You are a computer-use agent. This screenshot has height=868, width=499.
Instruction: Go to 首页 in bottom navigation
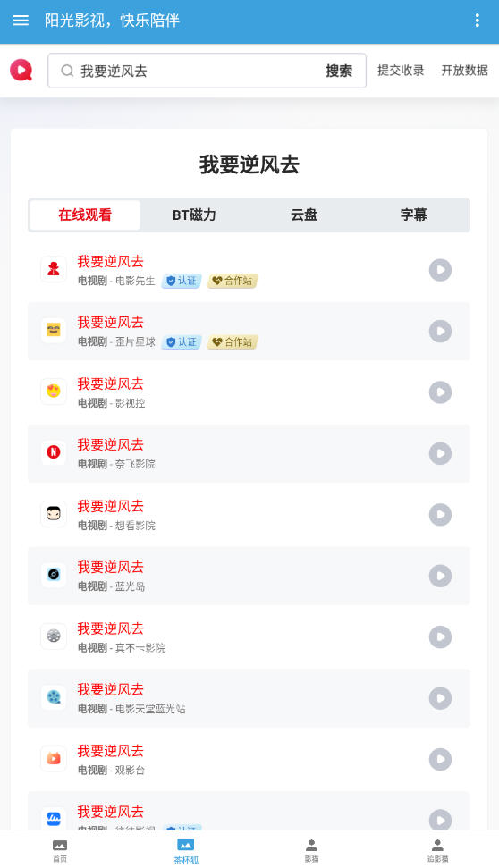pos(60,850)
